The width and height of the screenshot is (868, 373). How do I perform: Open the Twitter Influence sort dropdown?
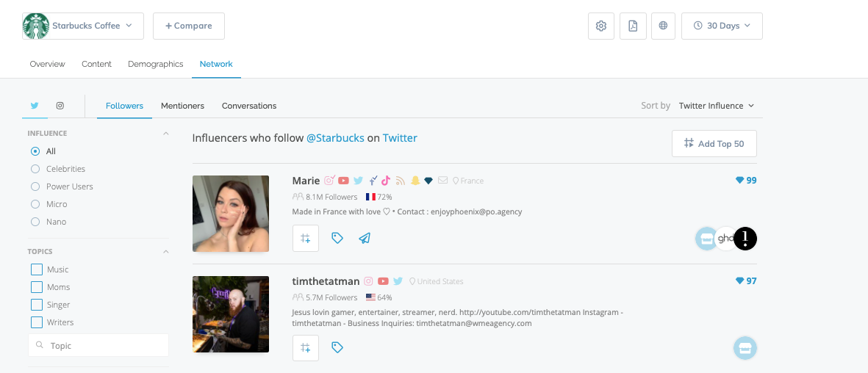[x=717, y=106]
